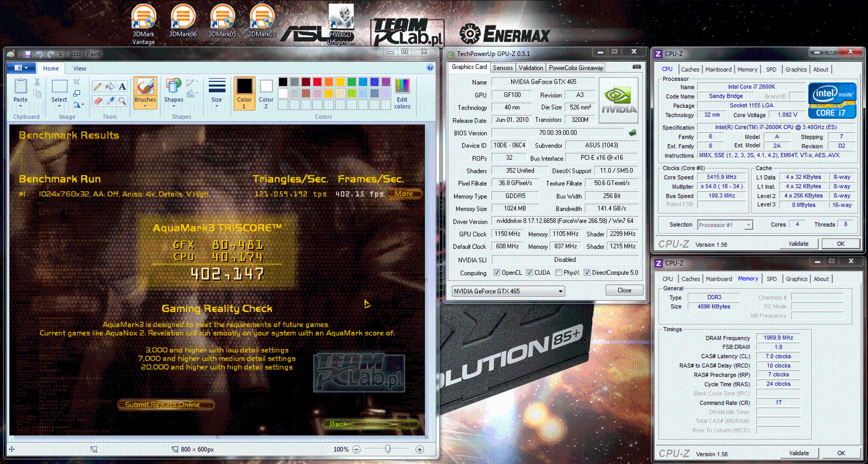Click the Undo arrow in Paint title bar
868x464 pixels.
point(39,54)
